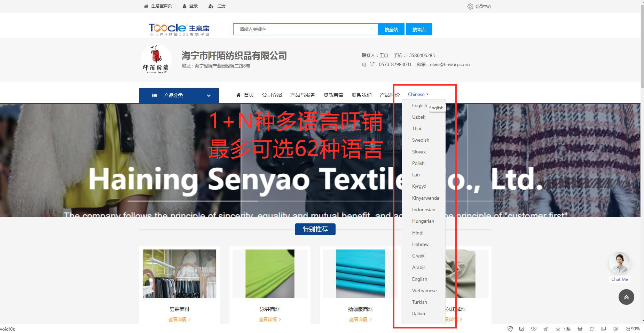Open 查看详情 under 泳装面料
This screenshot has height=333, width=644.
[x=270, y=319]
